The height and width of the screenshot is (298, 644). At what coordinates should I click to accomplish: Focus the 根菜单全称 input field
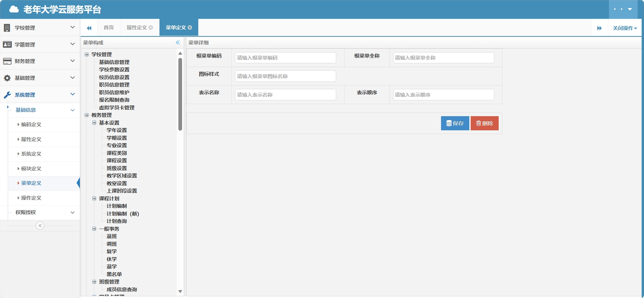click(443, 58)
